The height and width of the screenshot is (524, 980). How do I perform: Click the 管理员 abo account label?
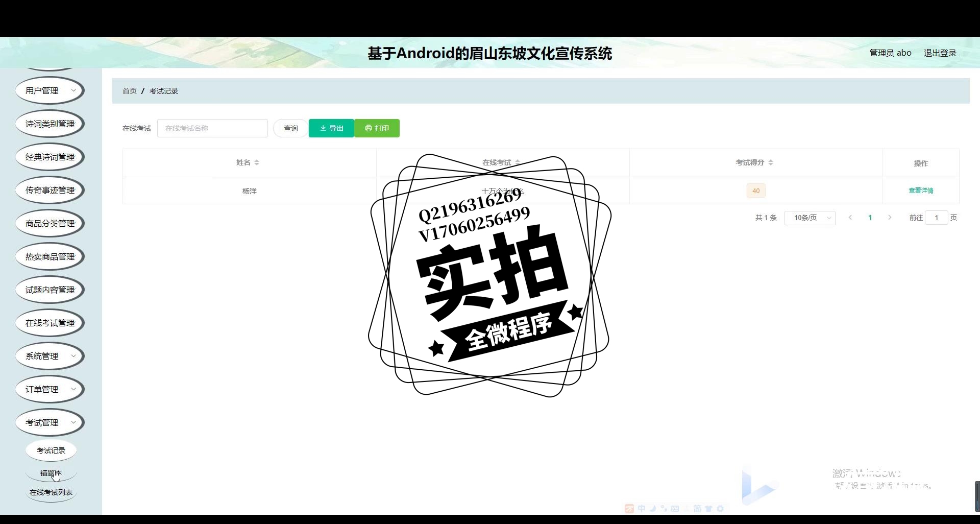click(x=890, y=53)
